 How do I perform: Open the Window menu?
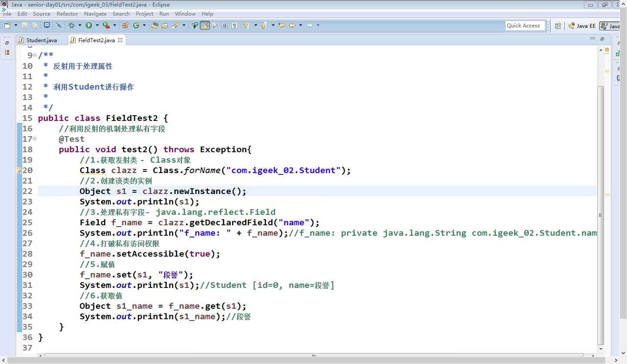[x=185, y=14]
